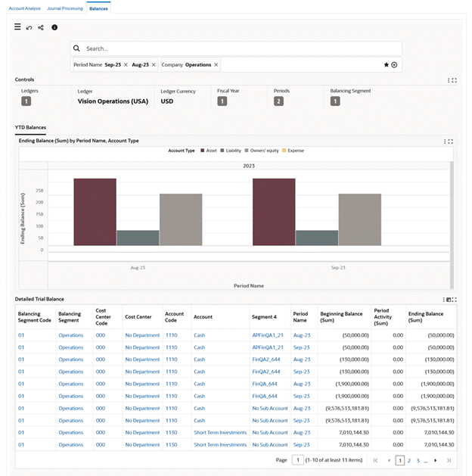Screen dimensions: 472x476
Task: Click the share icon in toolbar
Action: tap(41, 28)
